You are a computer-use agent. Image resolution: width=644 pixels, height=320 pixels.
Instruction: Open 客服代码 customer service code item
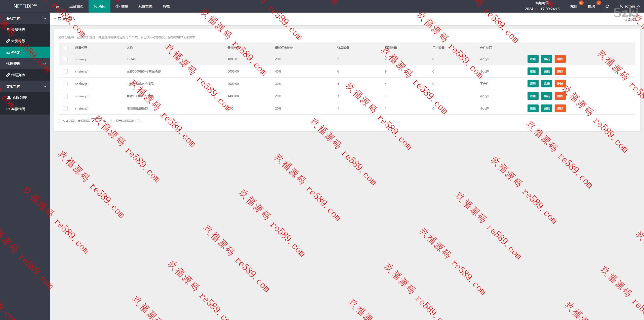18,109
